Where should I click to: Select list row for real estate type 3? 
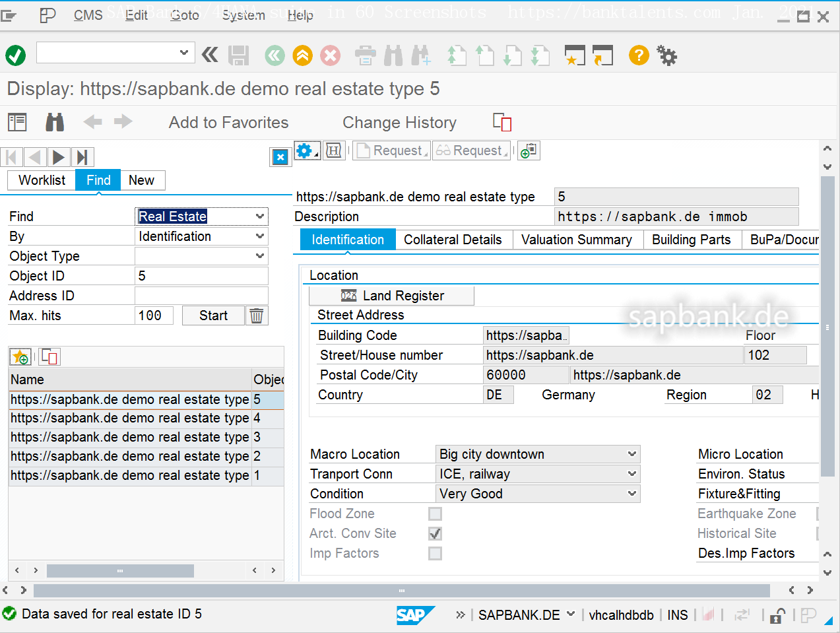146,437
